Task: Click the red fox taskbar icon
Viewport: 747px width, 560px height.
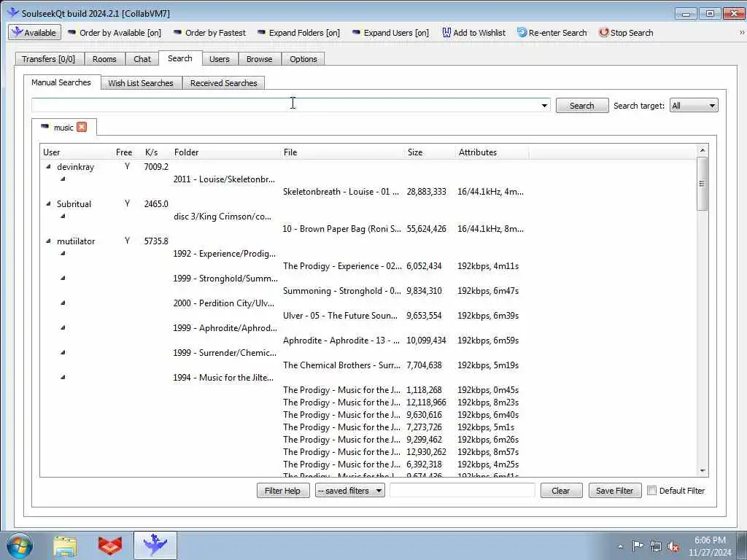Action: (110, 545)
